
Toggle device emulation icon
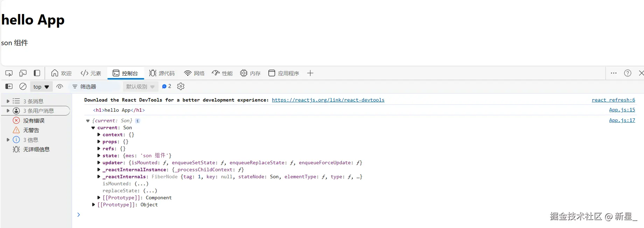23,73
